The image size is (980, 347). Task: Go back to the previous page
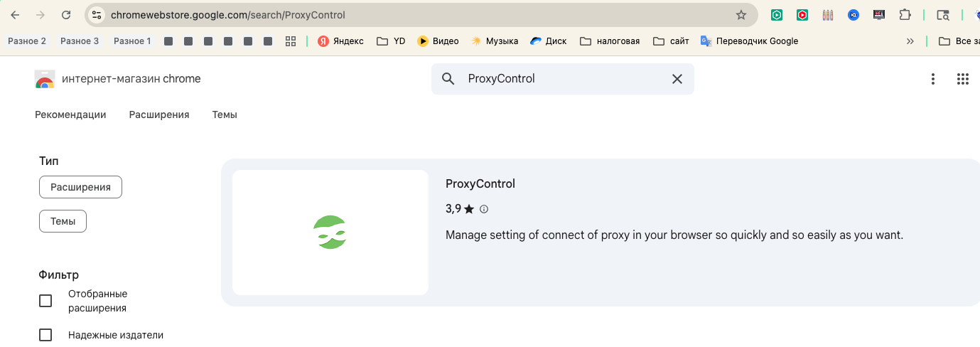coord(15,15)
